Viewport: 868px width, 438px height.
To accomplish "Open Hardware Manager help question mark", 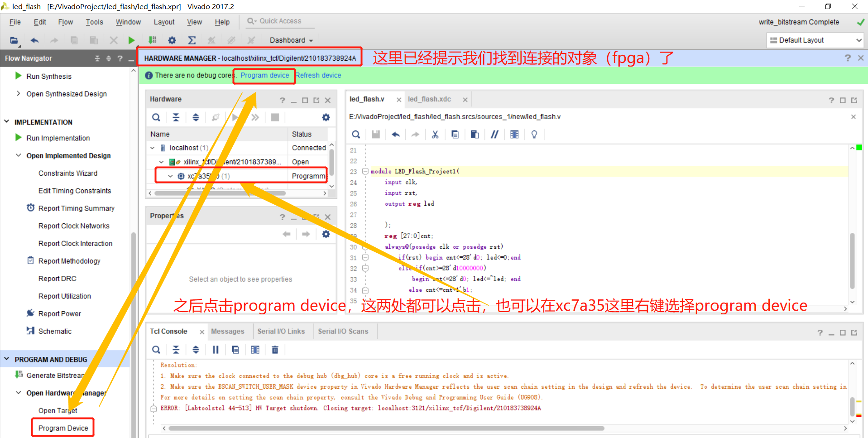I will coord(848,58).
